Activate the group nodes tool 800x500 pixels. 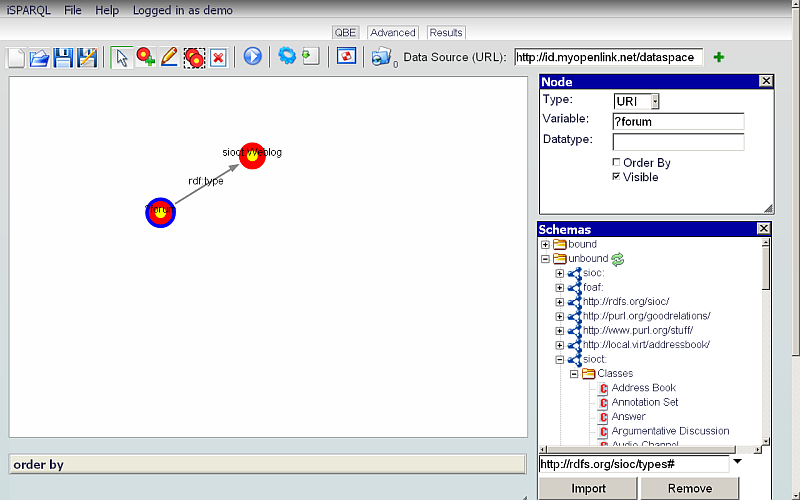(194, 57)
